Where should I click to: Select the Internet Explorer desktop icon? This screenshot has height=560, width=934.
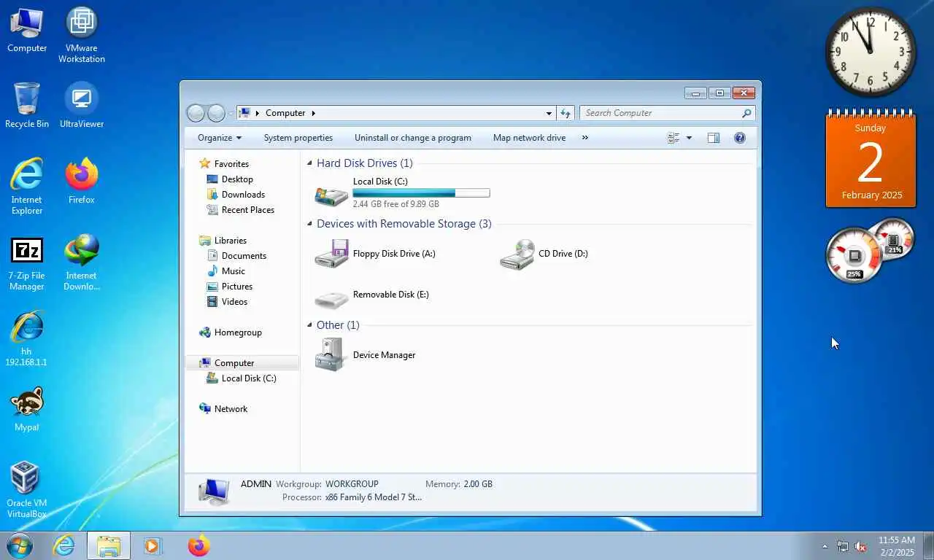(27, 186)
